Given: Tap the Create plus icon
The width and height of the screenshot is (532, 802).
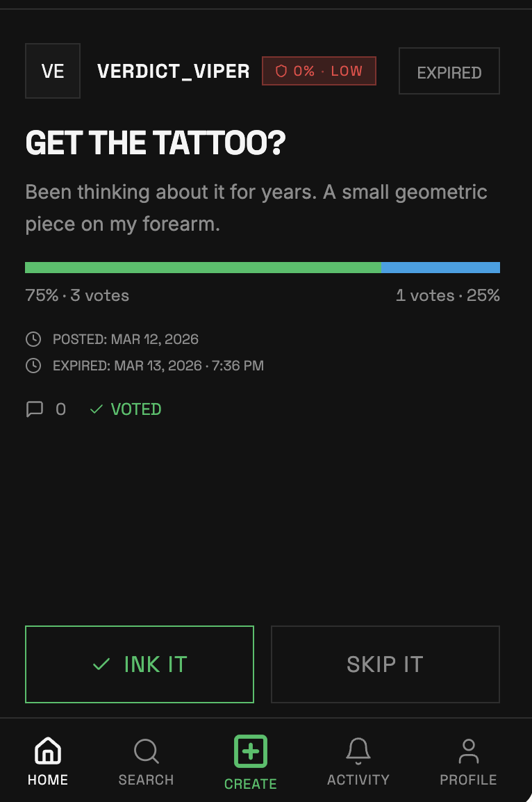Looking at the screenshot, I should click(x=250, y=751).
